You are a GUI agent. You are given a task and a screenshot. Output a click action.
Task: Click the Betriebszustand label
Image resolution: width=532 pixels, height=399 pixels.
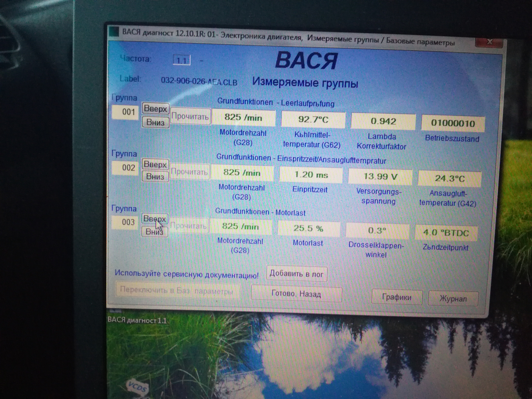point(452,138)
